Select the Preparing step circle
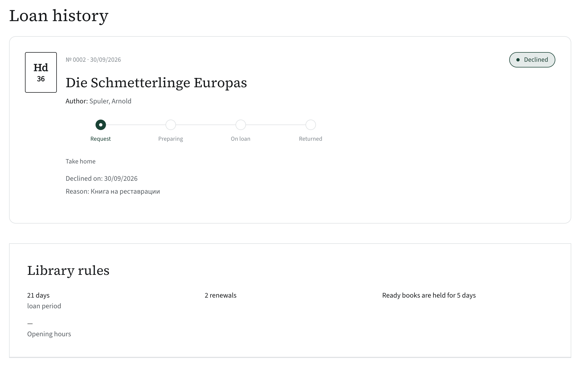The image size is (588, 367). pyautogui.click(x=171, y=125)
